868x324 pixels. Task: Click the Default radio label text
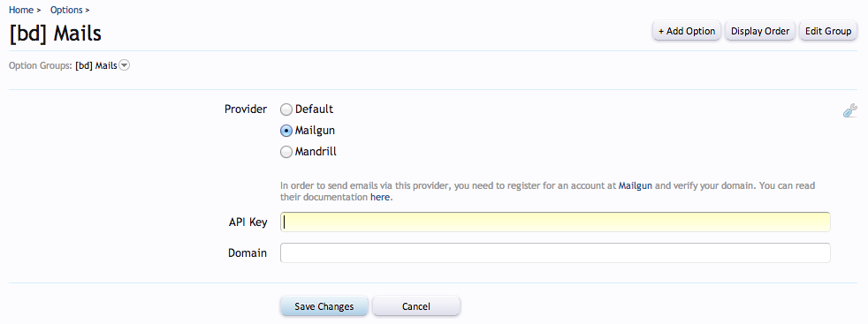click(x=314, y=109)
